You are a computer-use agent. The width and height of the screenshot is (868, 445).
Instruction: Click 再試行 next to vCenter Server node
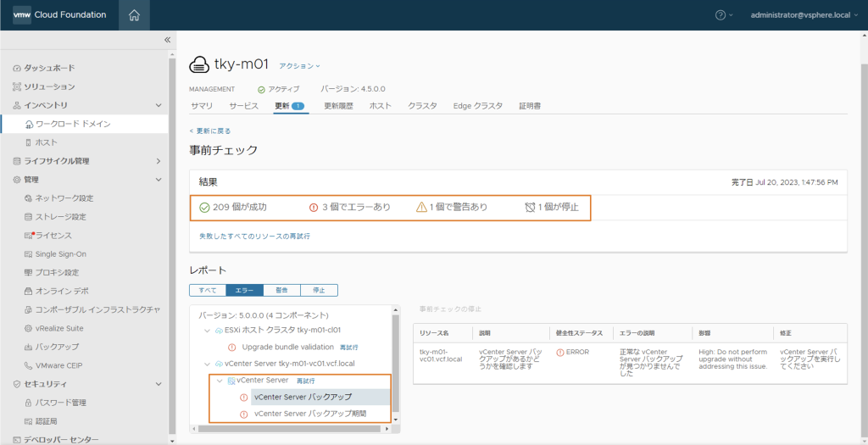click(305, 381)
